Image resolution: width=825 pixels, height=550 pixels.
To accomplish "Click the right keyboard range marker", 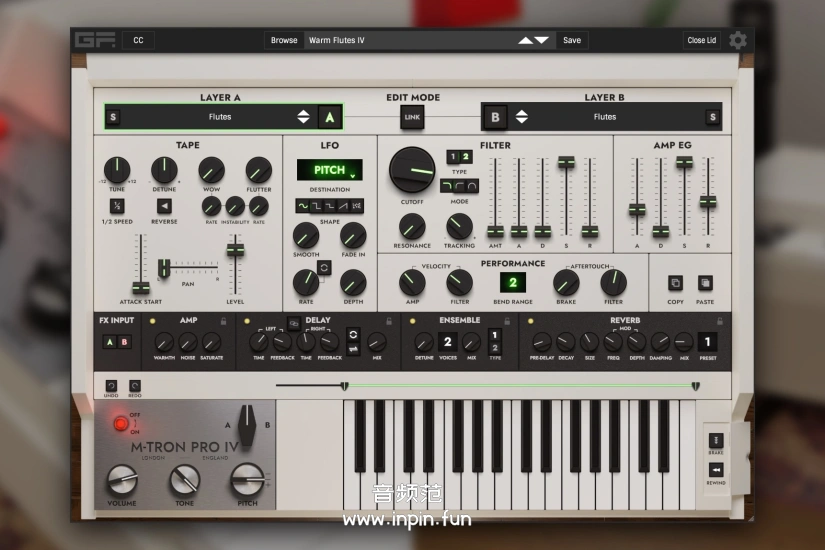I will tap(695, 386).
